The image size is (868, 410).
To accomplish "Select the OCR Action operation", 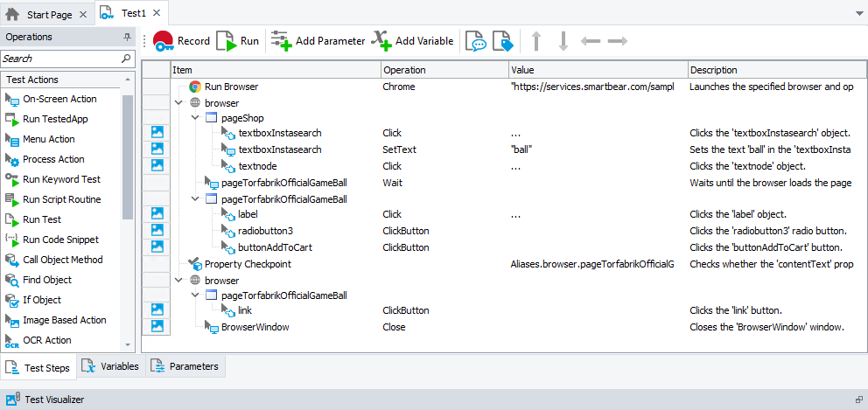I will tap(46, 341).
